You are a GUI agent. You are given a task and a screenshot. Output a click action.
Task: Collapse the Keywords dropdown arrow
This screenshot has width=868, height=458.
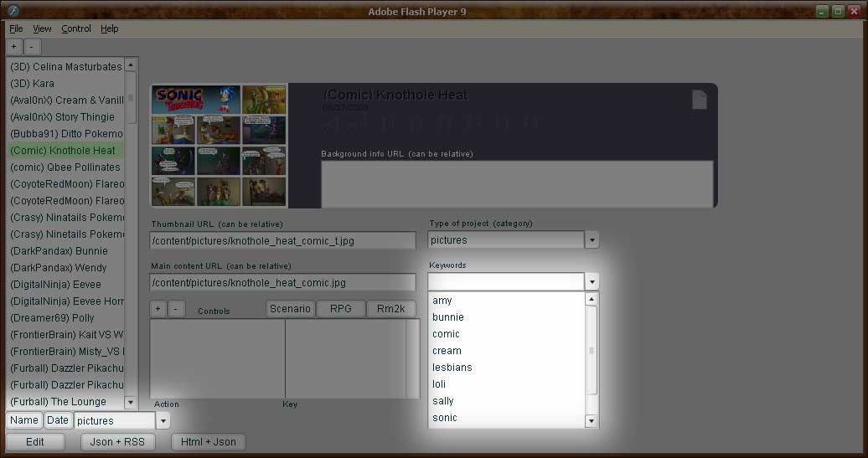592,282
